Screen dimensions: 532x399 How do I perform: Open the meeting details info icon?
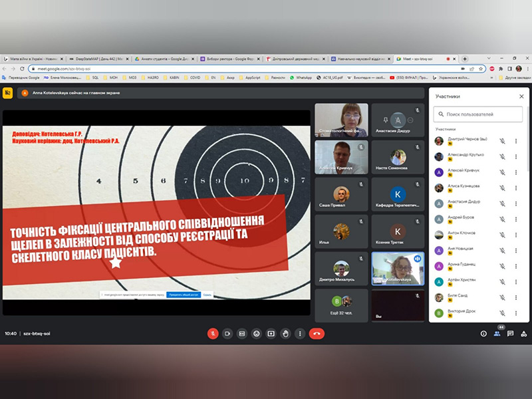483,333
